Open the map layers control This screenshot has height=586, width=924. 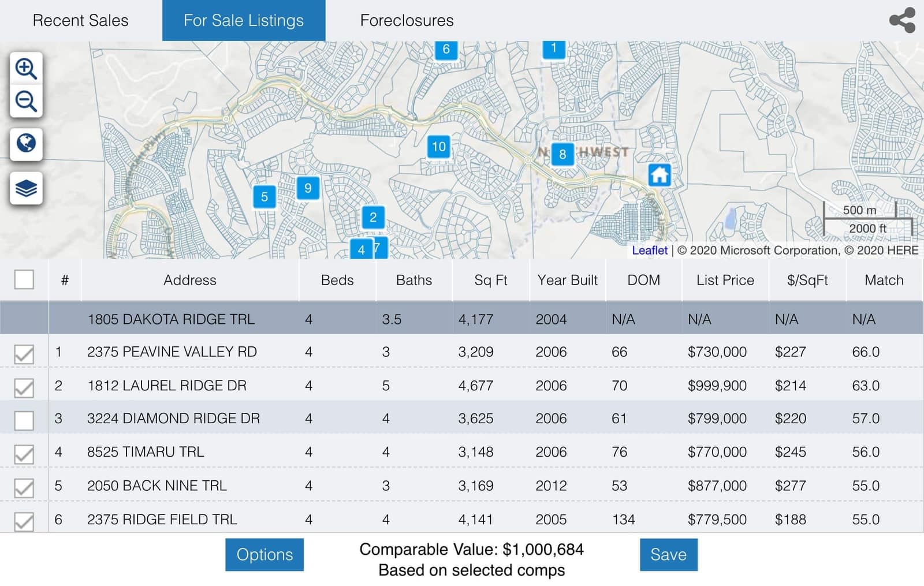click(x=25, y=187)
